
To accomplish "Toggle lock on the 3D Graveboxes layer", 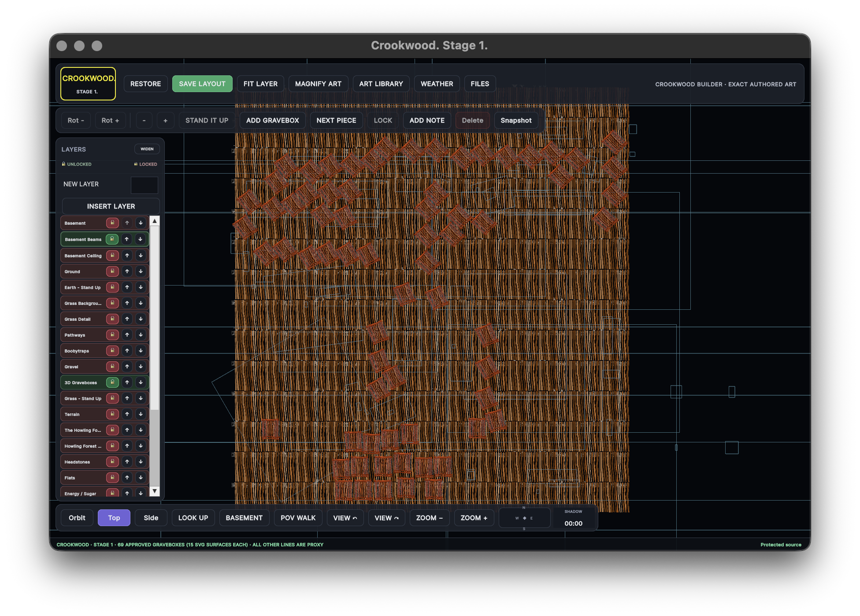I will pyautogui.click(x=112, y=382).
